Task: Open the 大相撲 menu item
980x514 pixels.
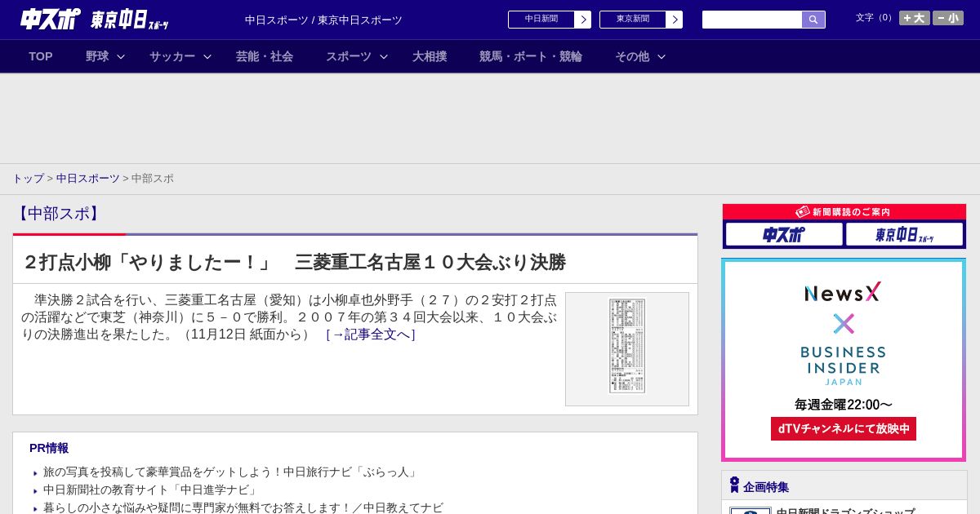Action: 430,56
